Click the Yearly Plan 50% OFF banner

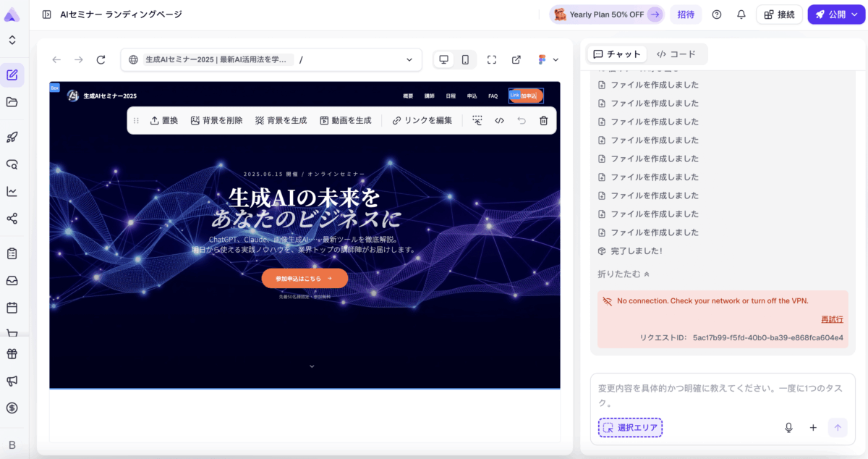[x=607, y=14]
